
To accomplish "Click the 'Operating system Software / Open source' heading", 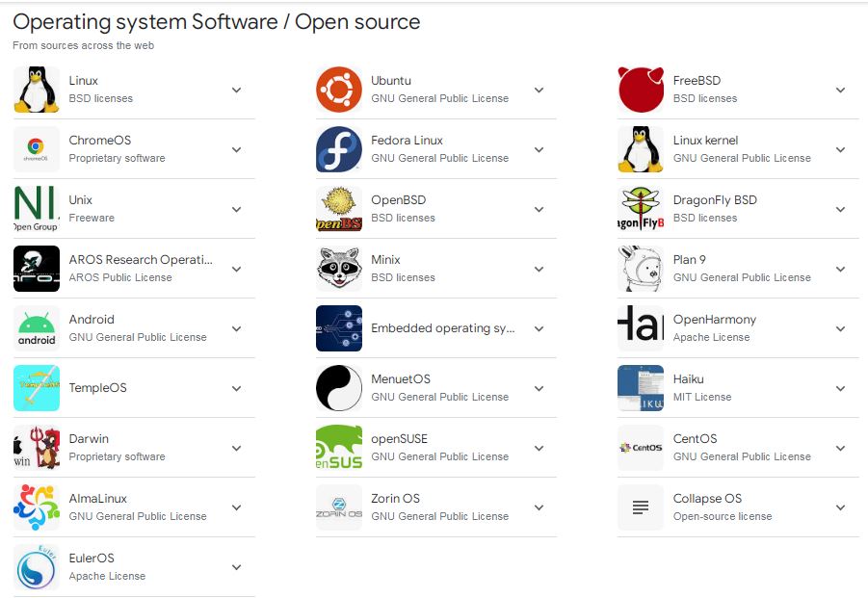I will 217,21.
